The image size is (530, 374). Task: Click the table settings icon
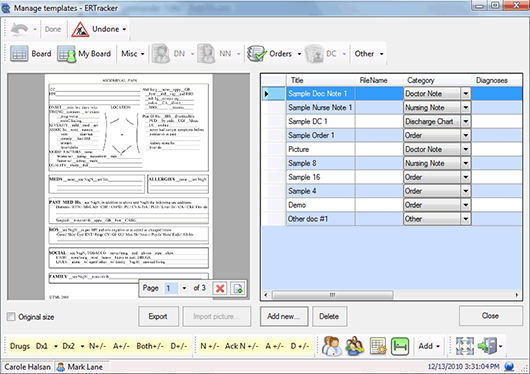[x=378, y=346]
